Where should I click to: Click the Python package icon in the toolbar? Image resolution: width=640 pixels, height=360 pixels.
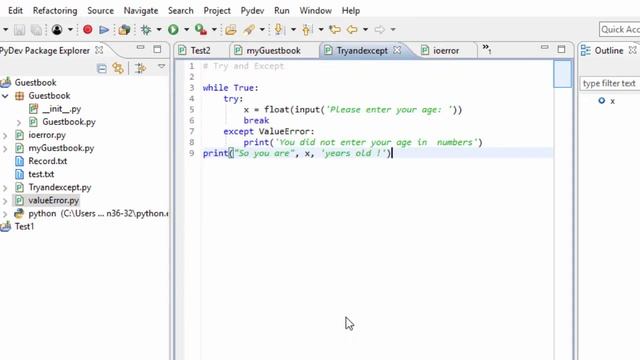(124, 30)
